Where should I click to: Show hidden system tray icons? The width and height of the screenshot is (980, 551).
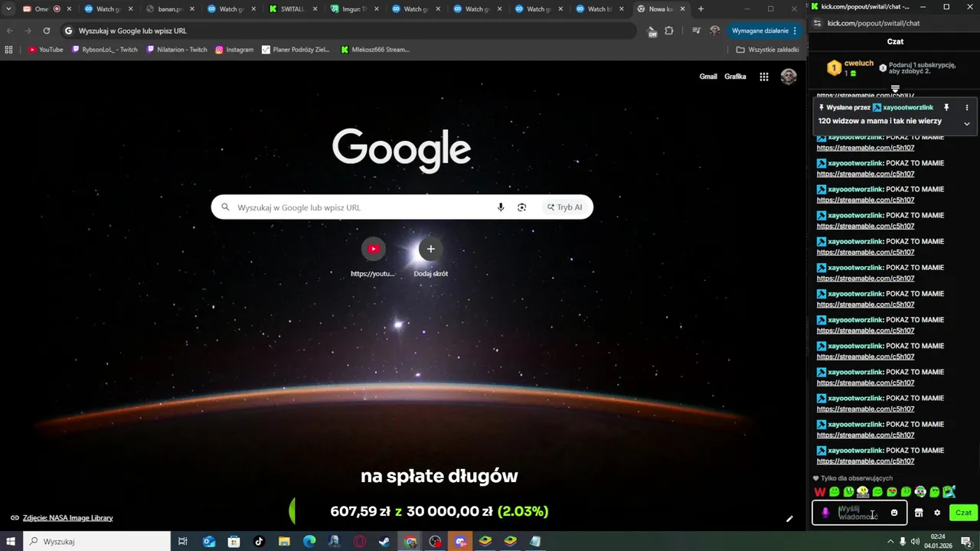(x=890, y=542)
